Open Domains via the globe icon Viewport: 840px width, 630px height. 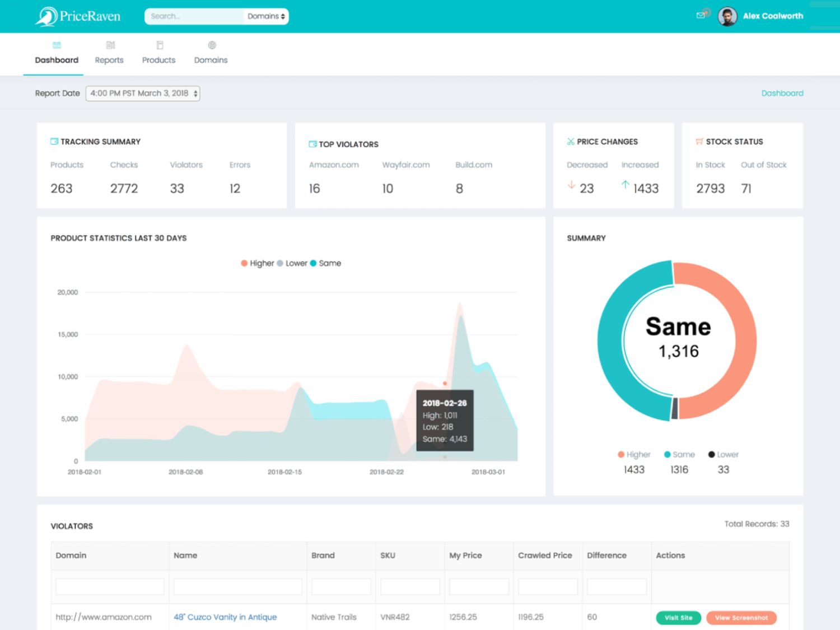211,45
